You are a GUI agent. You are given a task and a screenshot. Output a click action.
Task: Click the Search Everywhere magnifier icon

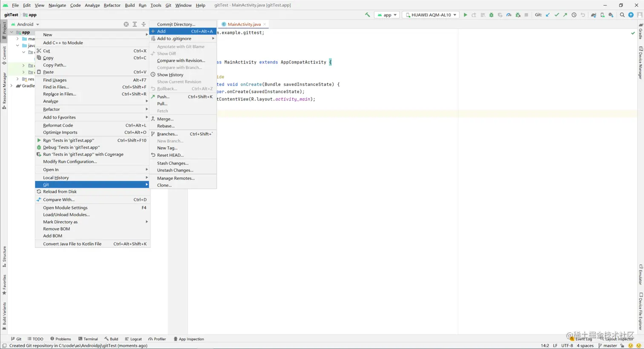pyautogui.click(x=622, y=15)
